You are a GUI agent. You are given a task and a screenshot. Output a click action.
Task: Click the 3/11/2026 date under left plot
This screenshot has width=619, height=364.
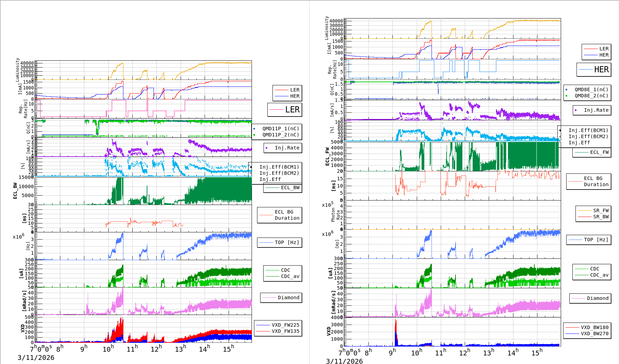[36, 357]
